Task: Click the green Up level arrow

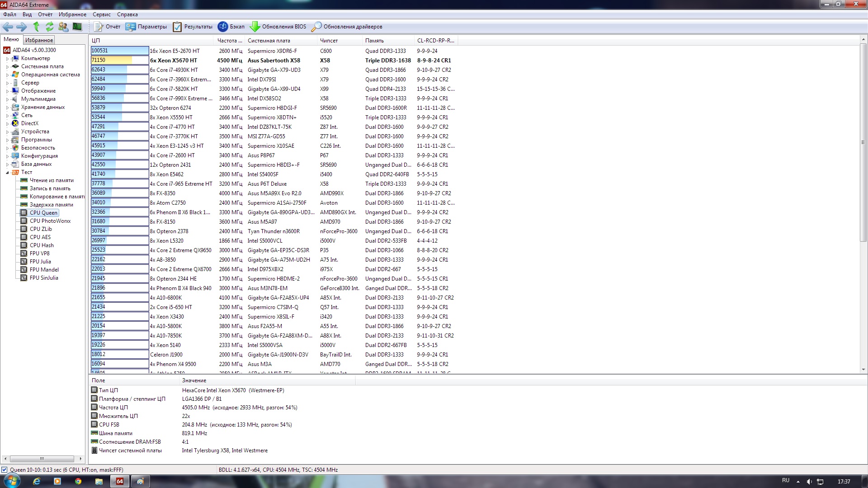Action: tap(36, 27)
